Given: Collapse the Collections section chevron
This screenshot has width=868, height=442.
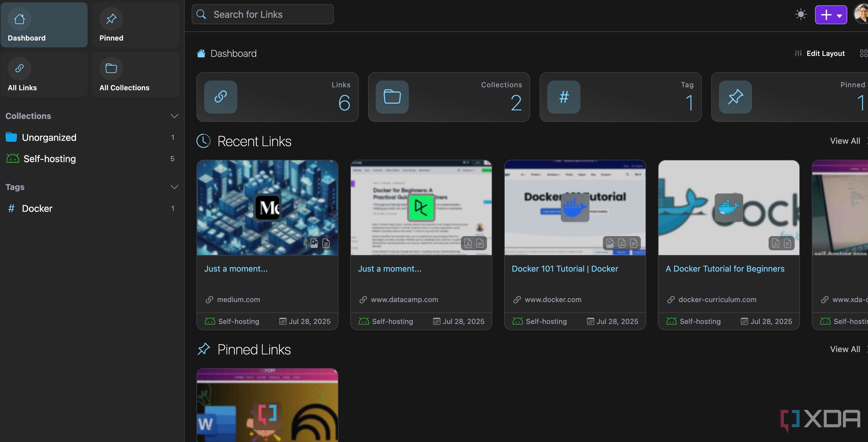Looking at the screenshot, I should pyautogui.click(x=174, y=116).
